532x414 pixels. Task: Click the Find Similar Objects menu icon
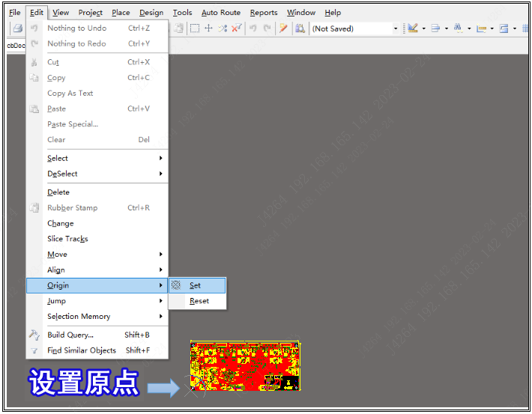pyautogui.click(x=34, y=350)
